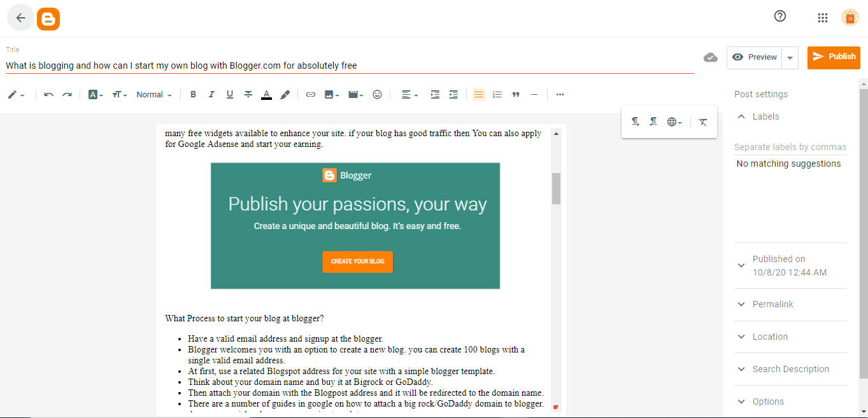Toggle bold formatting
Screen dimensions: 868x418
[194, 95]
